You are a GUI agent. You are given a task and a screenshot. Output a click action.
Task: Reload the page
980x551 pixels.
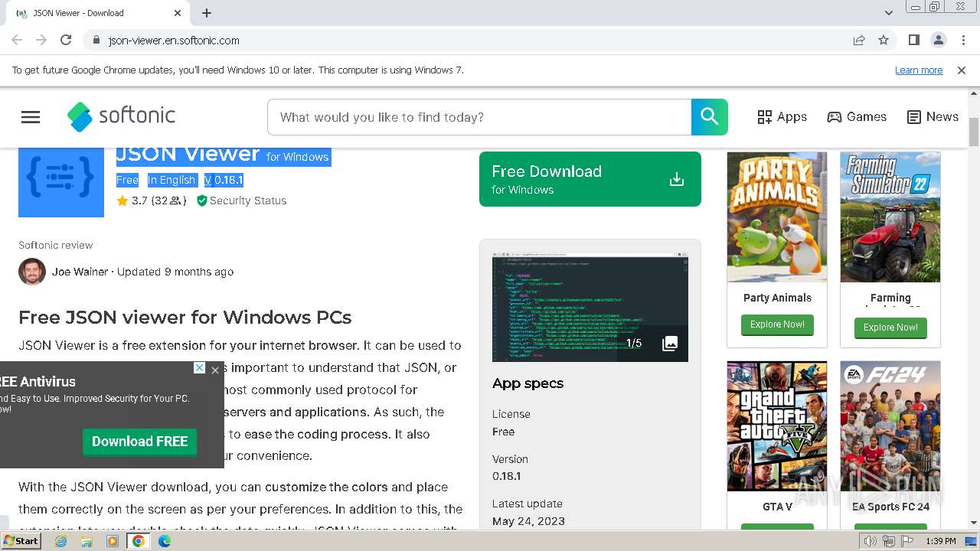pyautogui.click(x=66, y=41)
